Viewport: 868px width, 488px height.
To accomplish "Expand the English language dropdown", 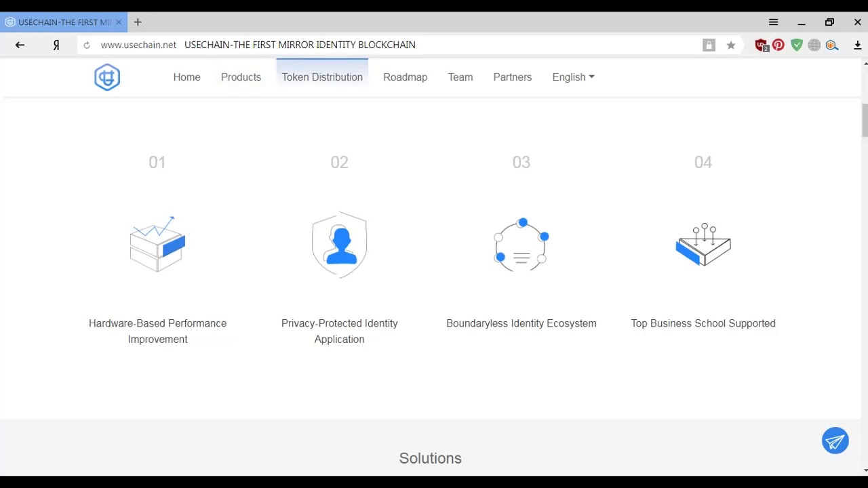I will (573, 77).
